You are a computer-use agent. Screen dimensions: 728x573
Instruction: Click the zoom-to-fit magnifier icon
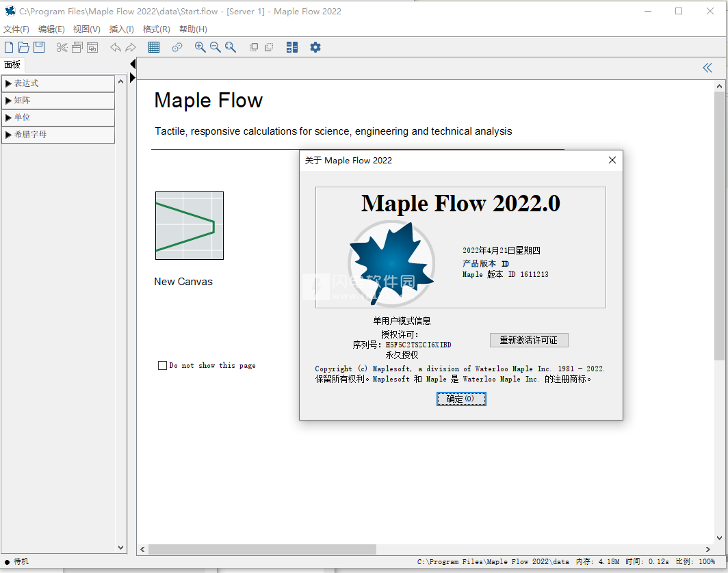click(x=231, y=47)
